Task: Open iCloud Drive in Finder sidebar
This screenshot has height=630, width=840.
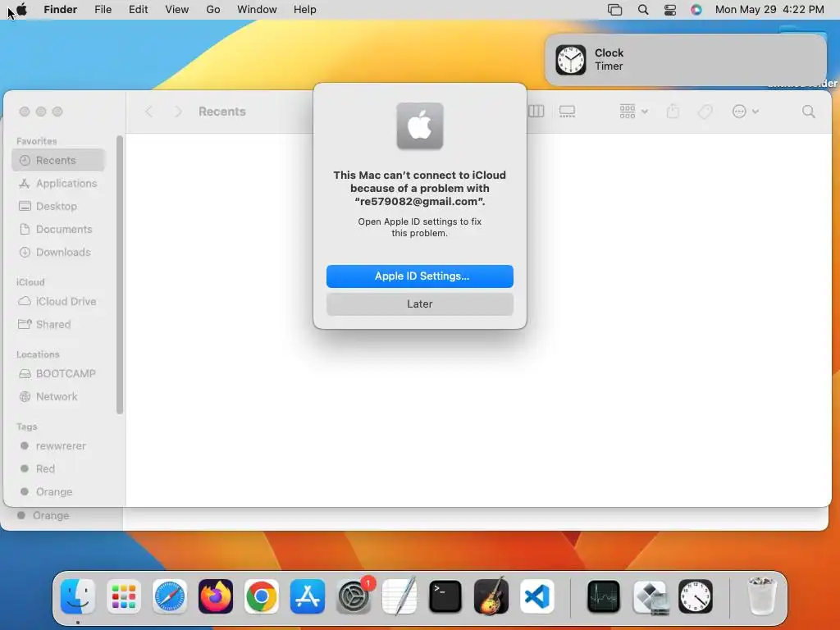Action: (58, 302)
